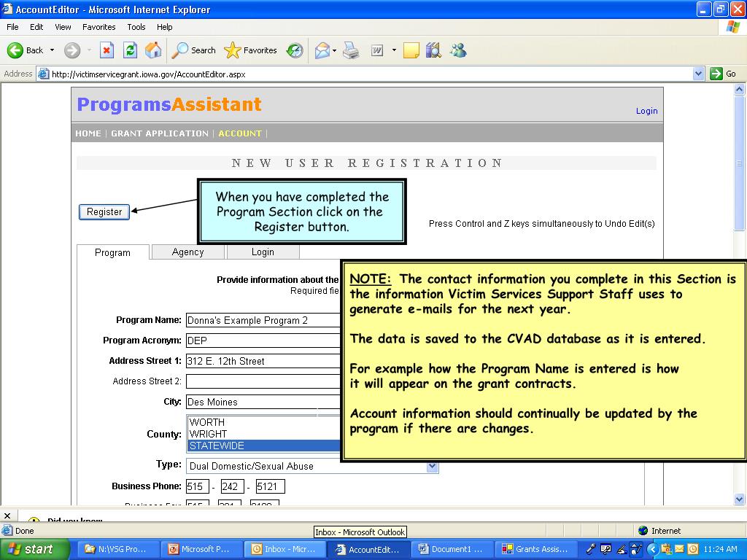The width and height of the screenshot is (747, 560).
Task: Switch to the Program tab
Action: pos(112,253)
